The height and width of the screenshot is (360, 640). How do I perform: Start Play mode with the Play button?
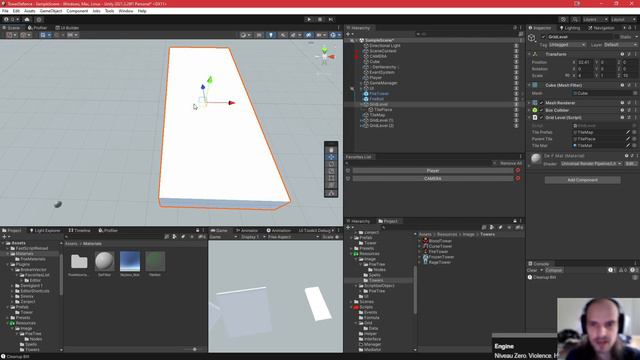click(x=309, y=19)
